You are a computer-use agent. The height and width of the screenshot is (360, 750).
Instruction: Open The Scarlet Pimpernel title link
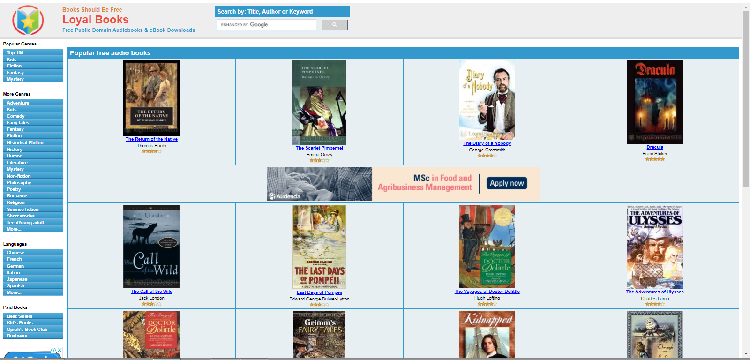[x=320, y=148]
